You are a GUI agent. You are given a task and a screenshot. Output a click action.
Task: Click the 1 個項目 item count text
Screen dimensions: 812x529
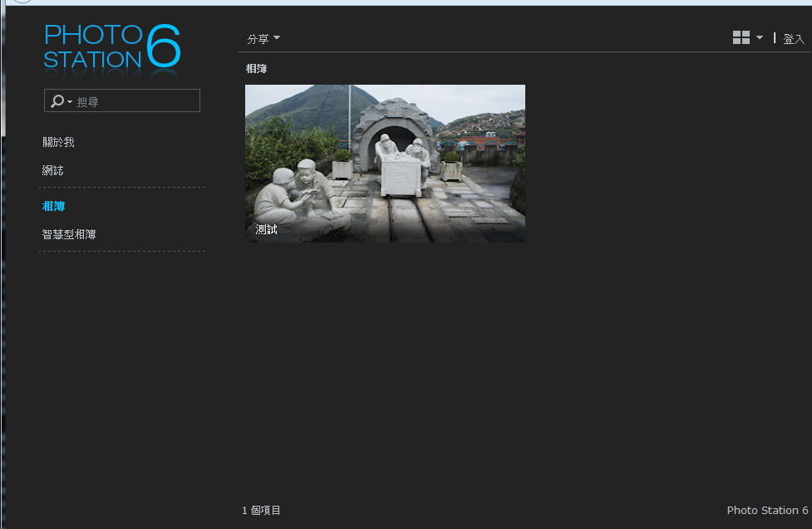261,511
